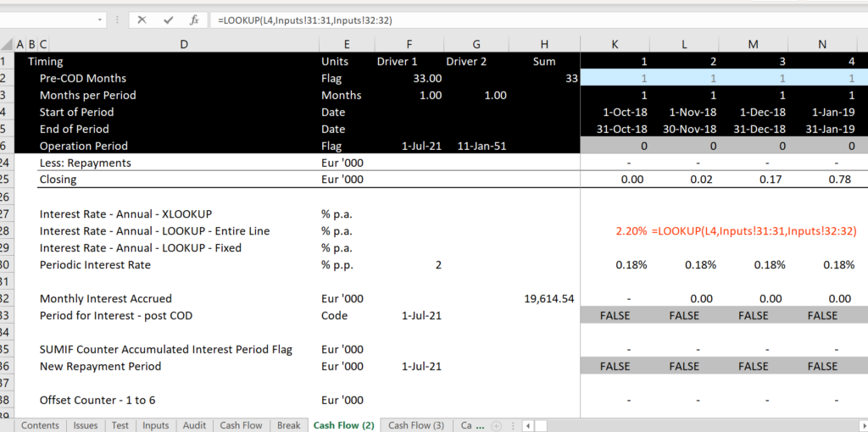Add a new sheet with the plus icon
Screen dimensions: 868x432
coord(496,425)
